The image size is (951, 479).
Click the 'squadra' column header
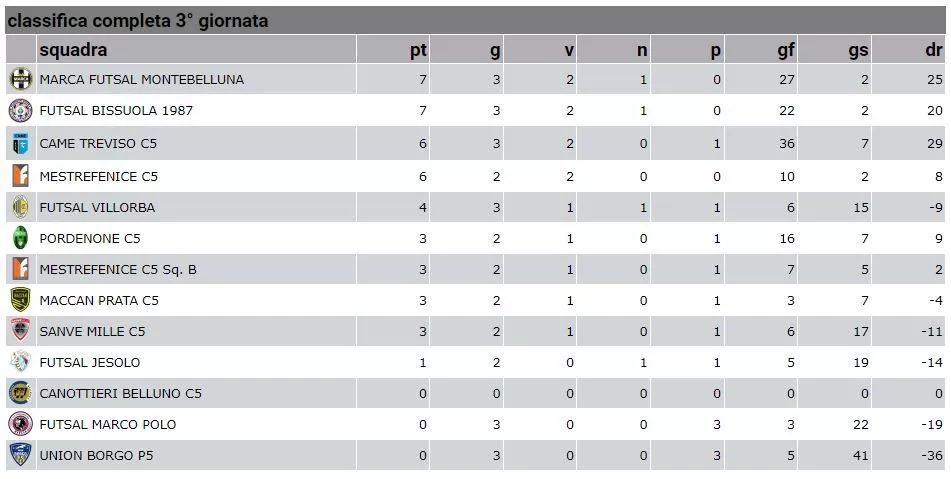(x=73, y=49)
